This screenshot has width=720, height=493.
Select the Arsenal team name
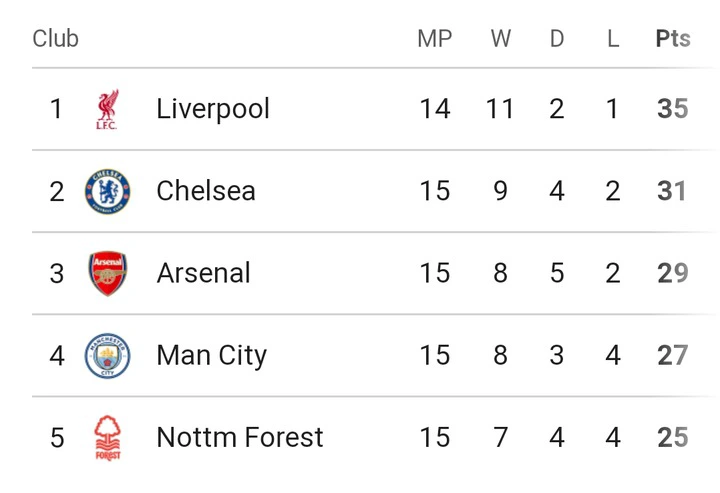[x=203, y=273]
